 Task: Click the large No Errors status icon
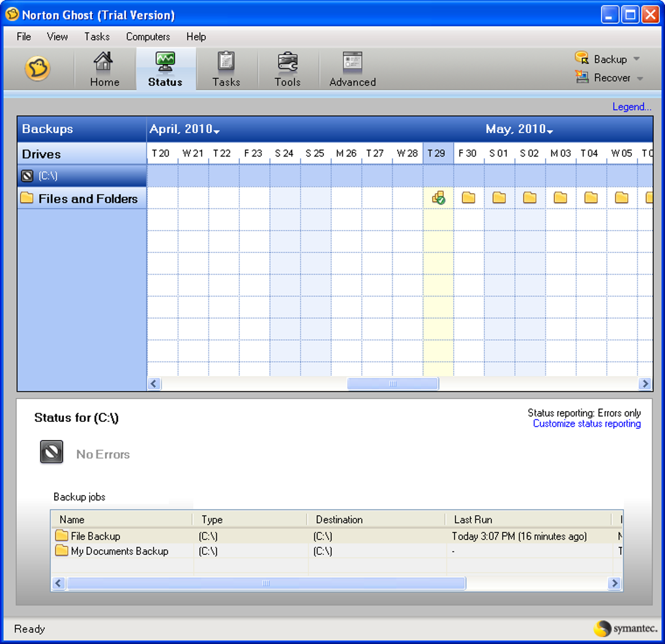point(52,452)
